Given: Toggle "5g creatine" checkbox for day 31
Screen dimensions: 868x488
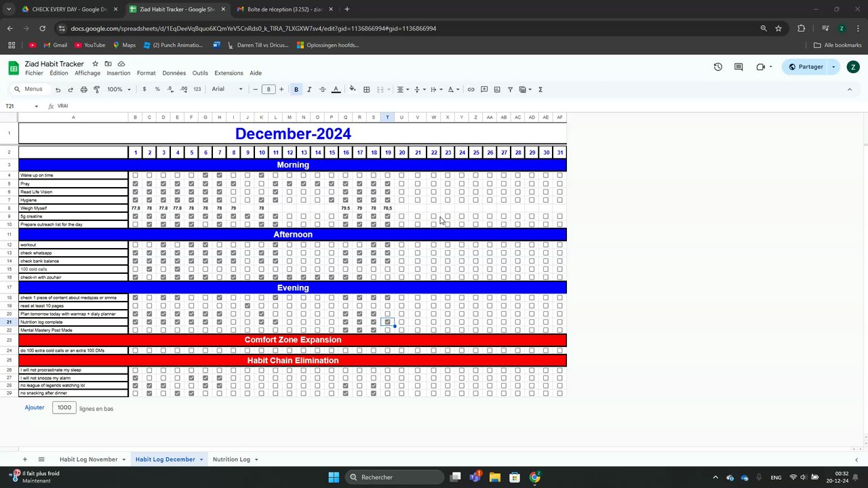Looking at the screenshot, I should pyautogui.click(x=559, y=216).
